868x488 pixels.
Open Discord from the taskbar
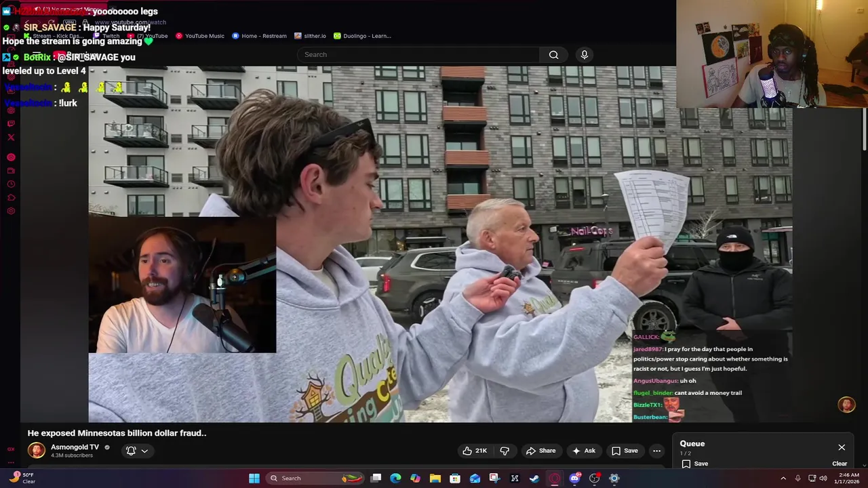click(x=574, y=479)
